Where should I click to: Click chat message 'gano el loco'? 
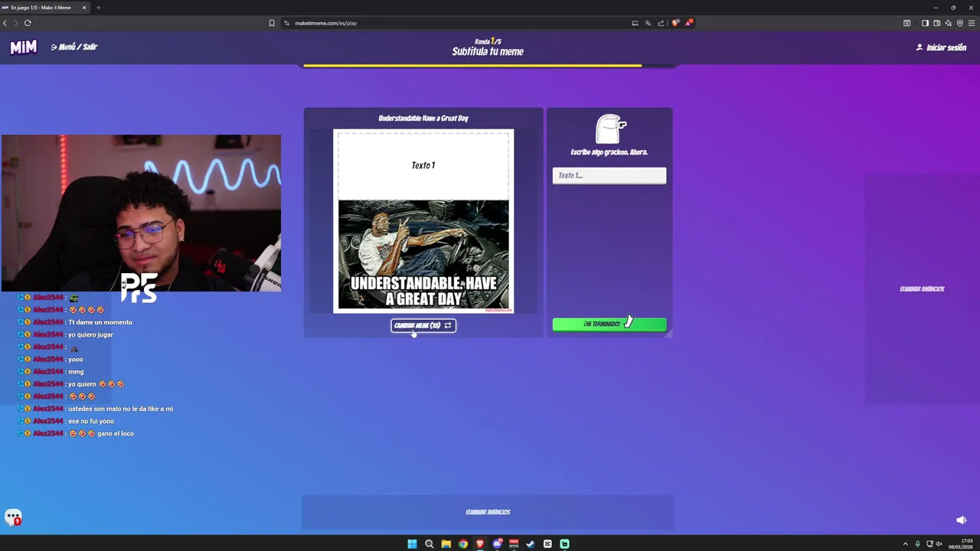(x=116, y=434)
